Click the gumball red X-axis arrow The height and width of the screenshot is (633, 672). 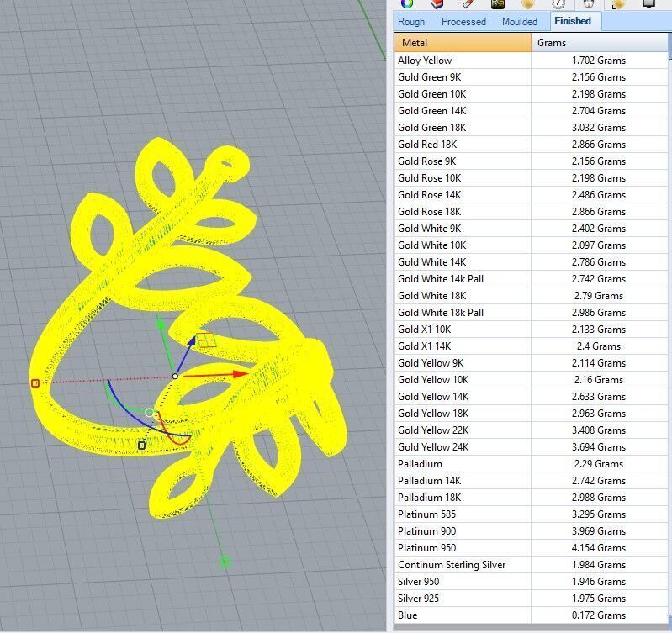(240, 374)
